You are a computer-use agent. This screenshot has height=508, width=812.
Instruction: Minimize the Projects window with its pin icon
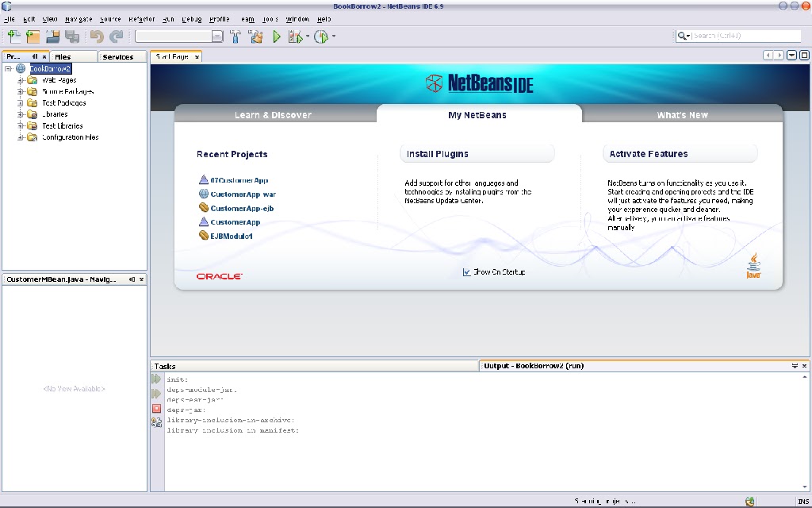pyautogui.click(x=35, y=57)
